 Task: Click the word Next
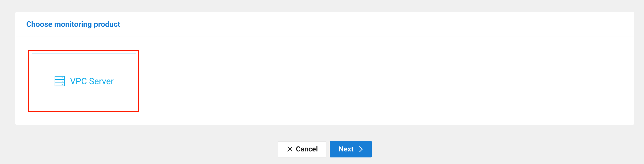pos(346,149)
